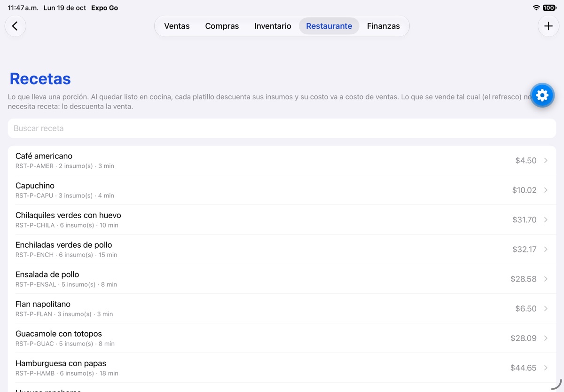Open chevron on Guacamole con totopos row

(x=546, y=338)
